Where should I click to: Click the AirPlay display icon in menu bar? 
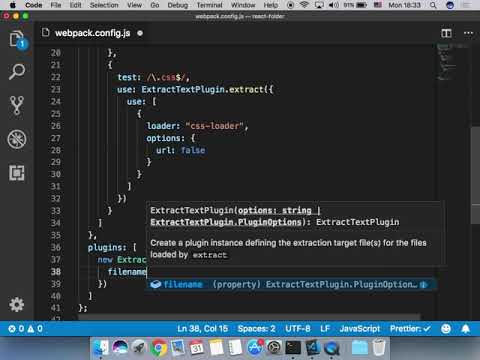click(x=319, y=5)
